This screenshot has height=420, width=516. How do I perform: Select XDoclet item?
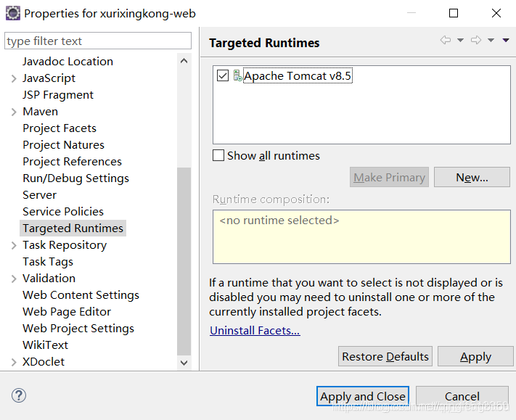[x=44, y=362]
